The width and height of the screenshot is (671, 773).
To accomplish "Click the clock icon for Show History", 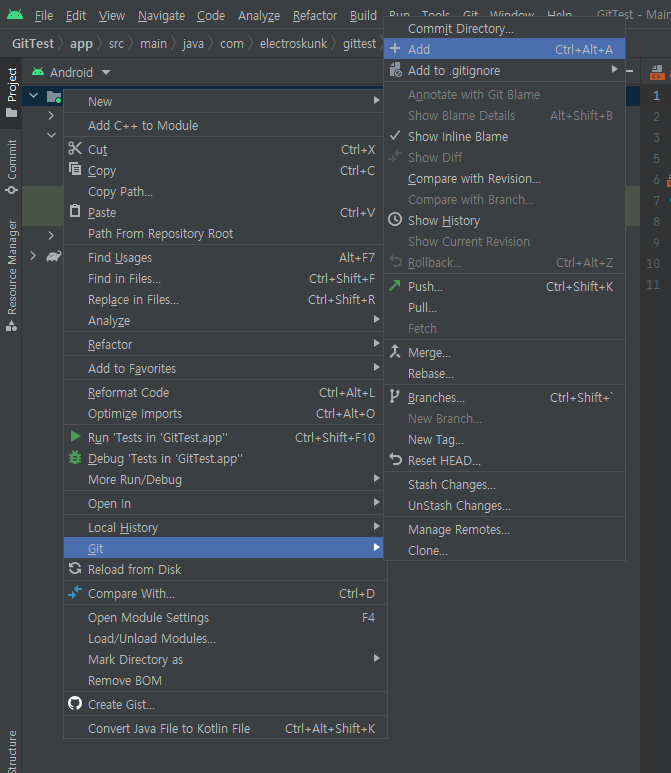I will coord(395,219).
